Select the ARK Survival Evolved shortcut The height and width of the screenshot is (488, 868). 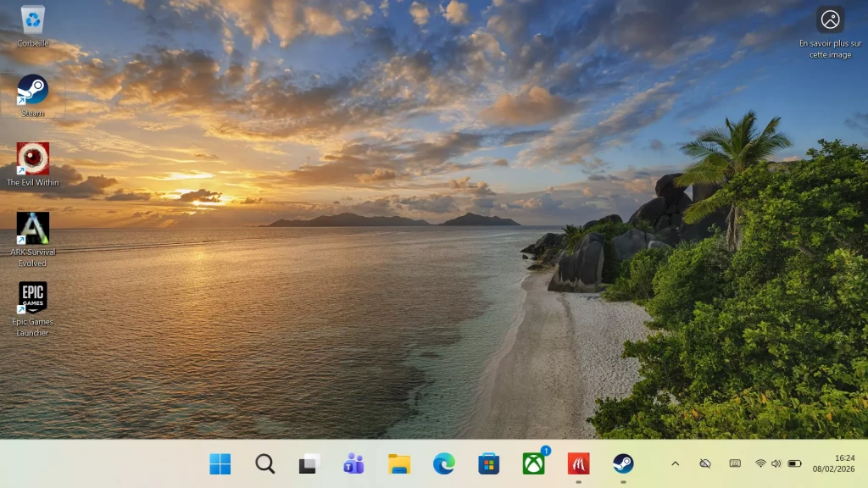click(x=33, y=229)
